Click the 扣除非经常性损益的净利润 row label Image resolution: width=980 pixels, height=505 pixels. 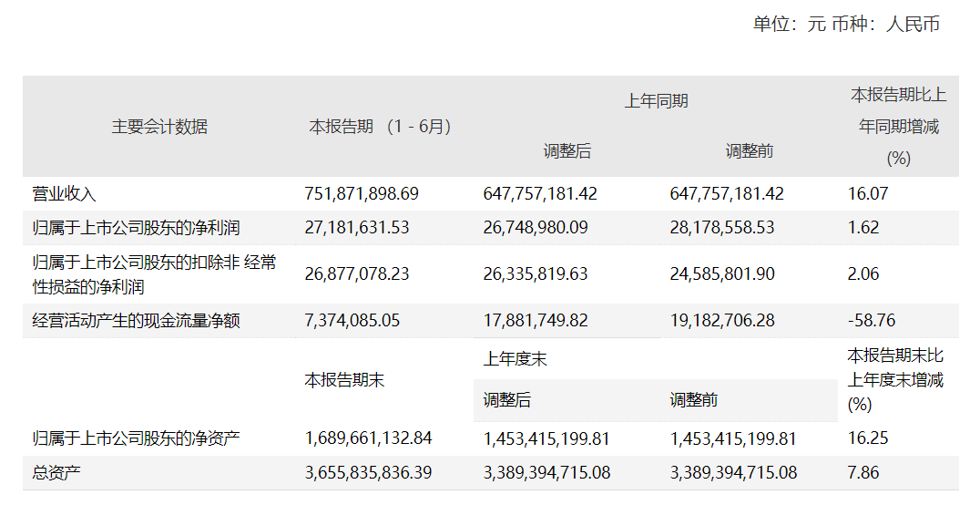click(x=153, y=274)
